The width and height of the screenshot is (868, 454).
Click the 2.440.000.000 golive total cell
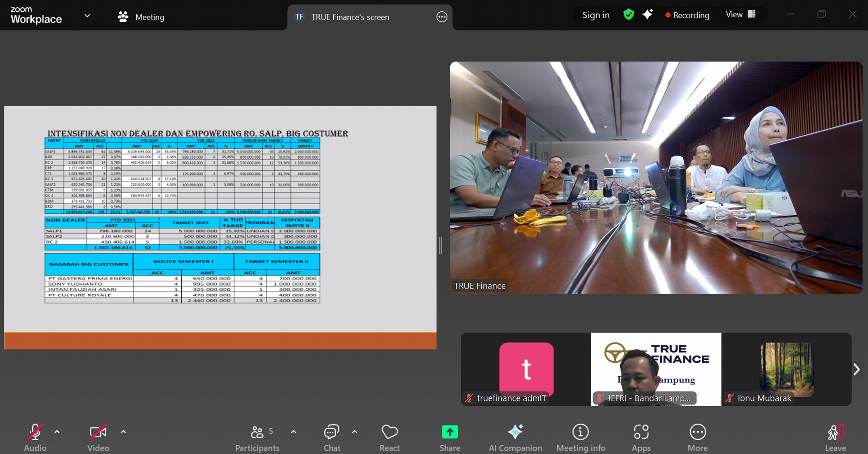(209, 301)
